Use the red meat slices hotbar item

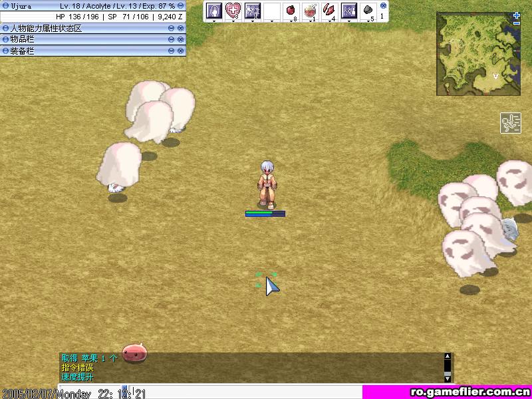329,11
